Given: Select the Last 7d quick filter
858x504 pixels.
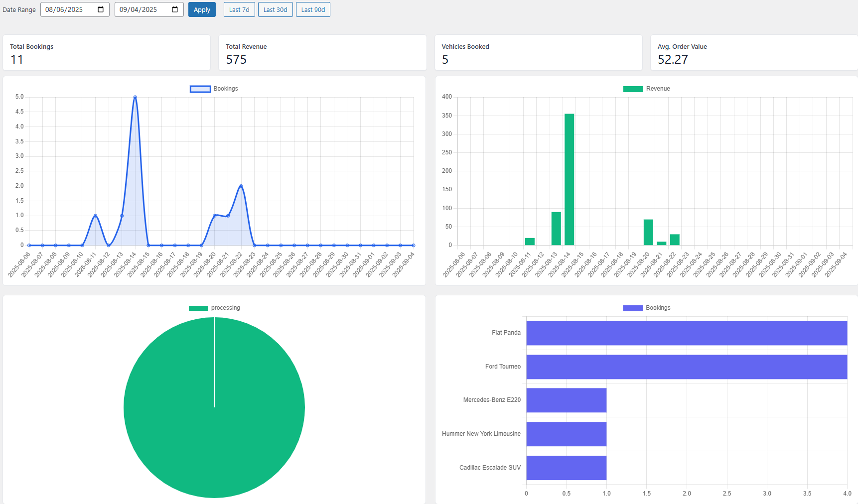Looking at the screenshot, I should click(239, 9).
